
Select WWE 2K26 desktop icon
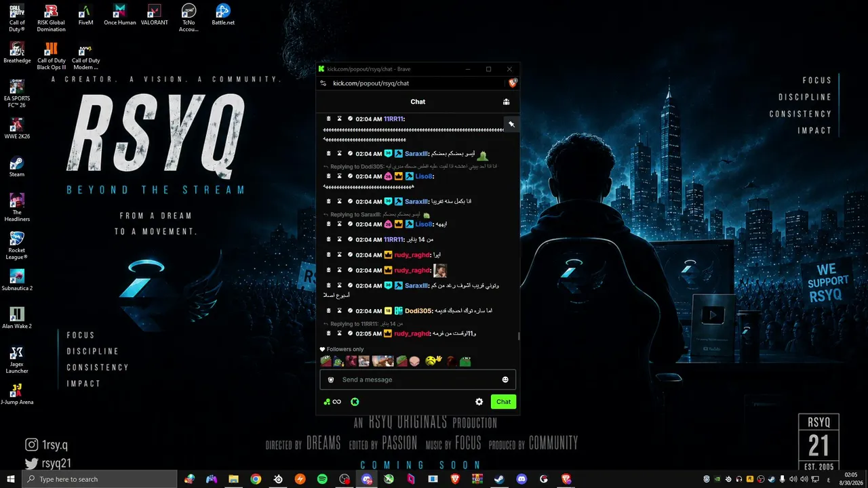[17, 129]
